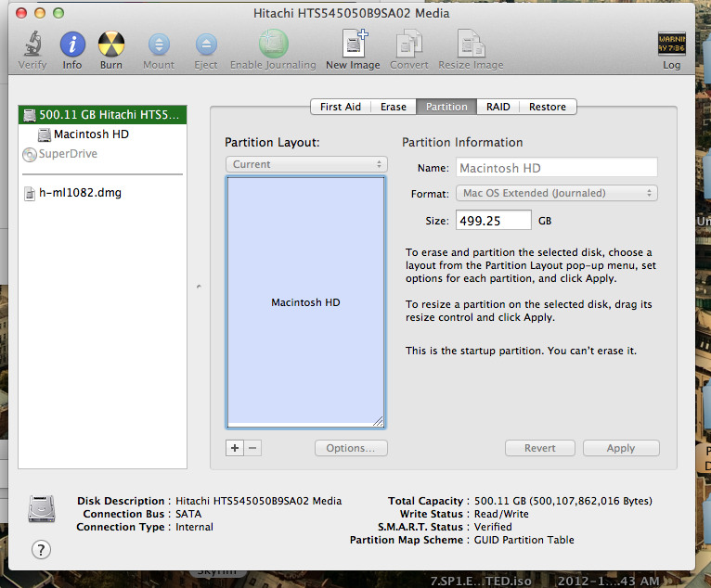Switch to the Partition tab
Viewport: 711px width, 588px height.
click(446, 107)
